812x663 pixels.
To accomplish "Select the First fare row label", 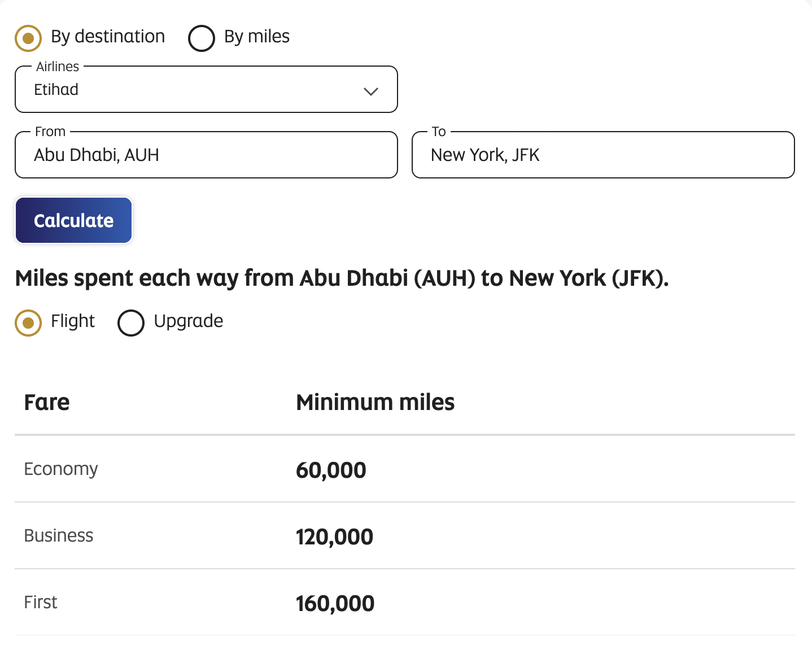I will click(x=41, y=603).
